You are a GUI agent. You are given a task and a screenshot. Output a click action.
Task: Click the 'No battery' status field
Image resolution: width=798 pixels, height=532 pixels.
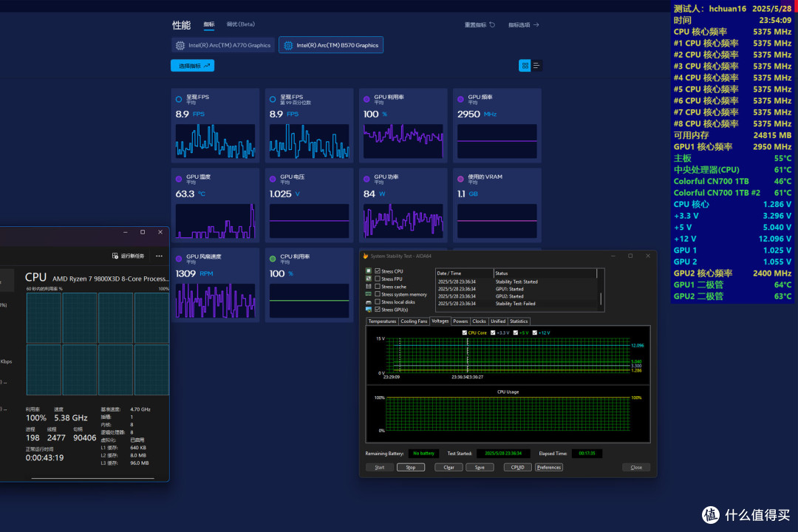(423, 453)
